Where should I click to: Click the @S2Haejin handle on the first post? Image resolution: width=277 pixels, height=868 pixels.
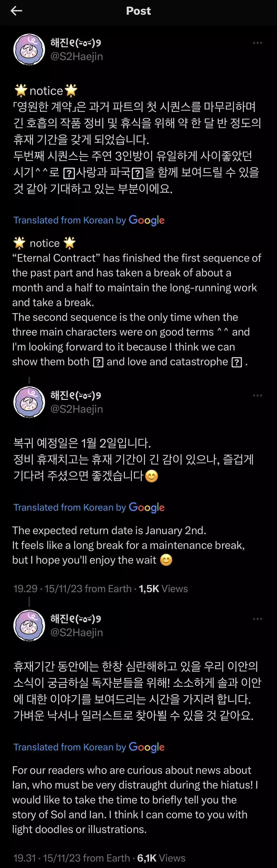click(76, 56)
